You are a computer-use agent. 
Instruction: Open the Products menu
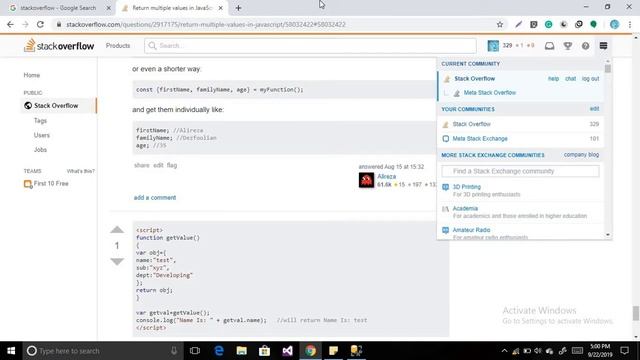pyautogui.click(x=118, y=46)
